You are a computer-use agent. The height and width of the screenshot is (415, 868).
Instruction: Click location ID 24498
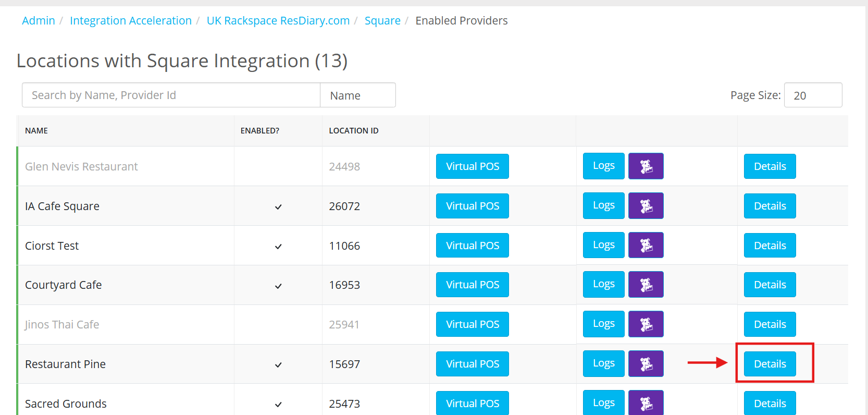point(344,166)
